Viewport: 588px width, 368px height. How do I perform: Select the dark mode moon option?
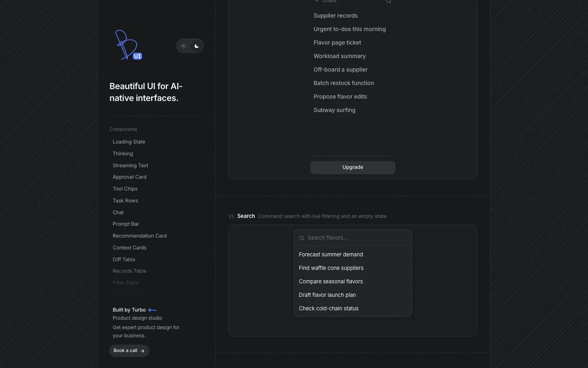(196, 46)
